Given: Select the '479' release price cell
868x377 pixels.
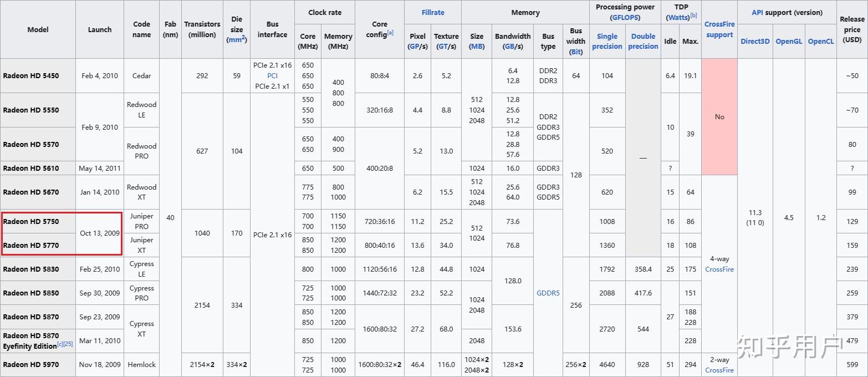Looking at the screenshot, I should pos(852,340).
